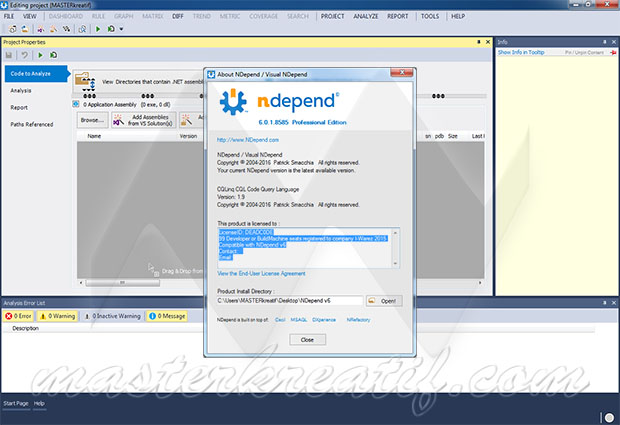The image size is (620, 425).
Task: Click the Product Install Directory field
Action: coord(290,301)
